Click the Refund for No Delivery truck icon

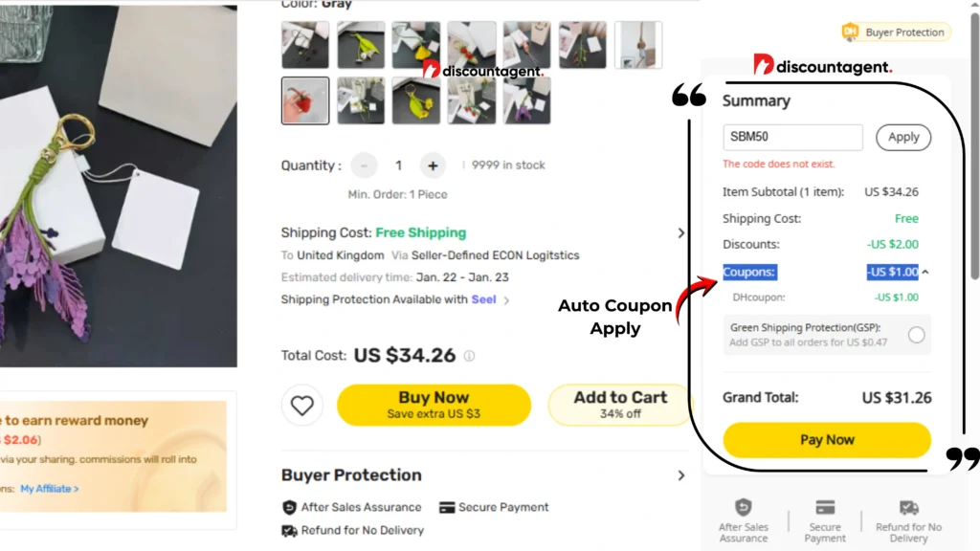click(290, 530)
